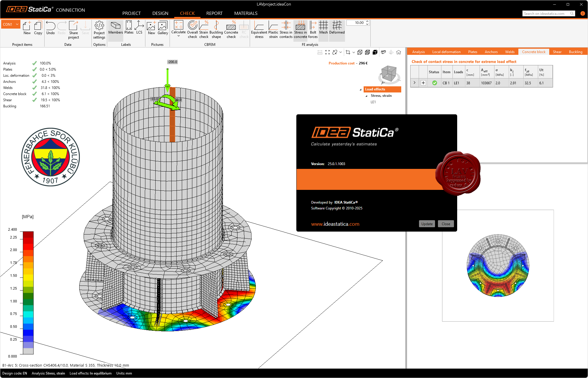Collapse the Load effects tree node

[x=361, y=90]
